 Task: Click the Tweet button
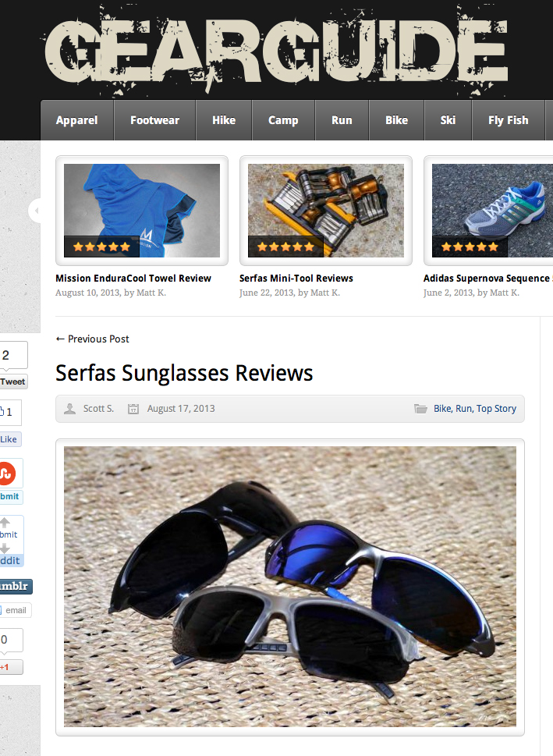(13, 382)
